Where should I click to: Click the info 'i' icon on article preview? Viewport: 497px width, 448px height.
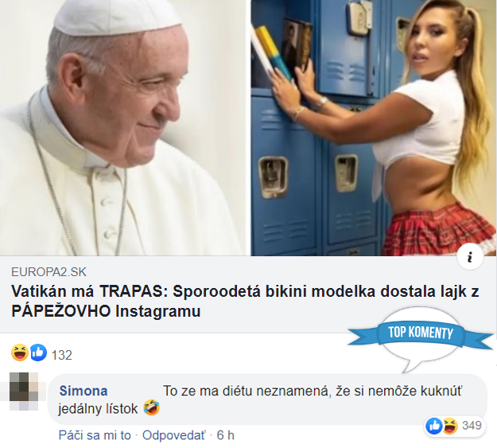click(x=470, y=257)
